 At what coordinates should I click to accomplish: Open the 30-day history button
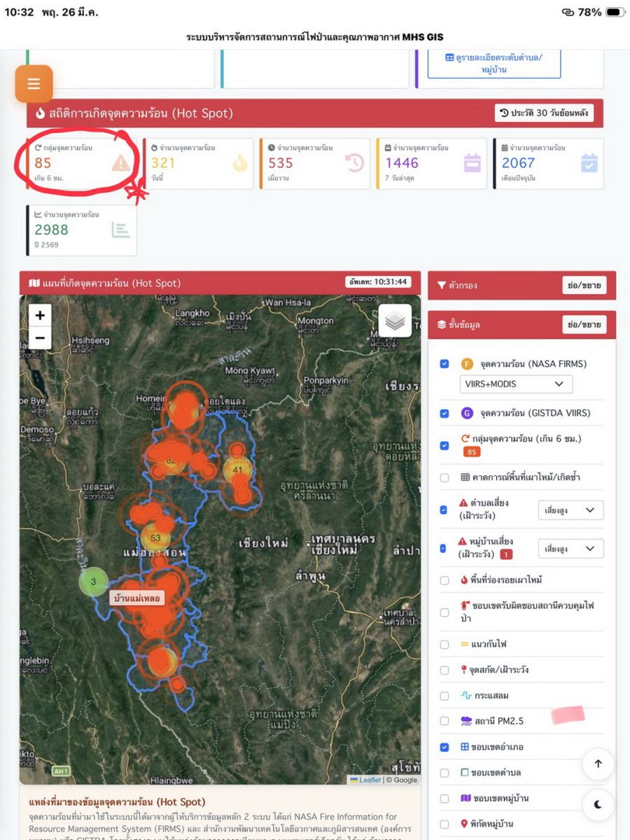(544, 113)
